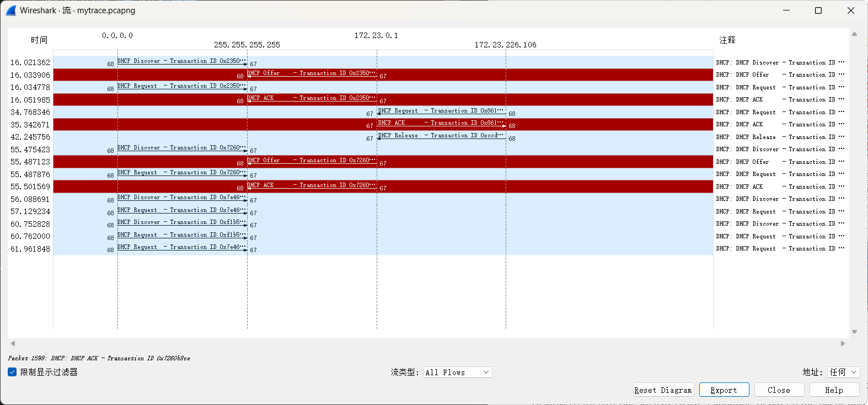Click the 0.0.0.0 host column header
This screenshot has width=868, height=405.
click(x=117, y=35)
